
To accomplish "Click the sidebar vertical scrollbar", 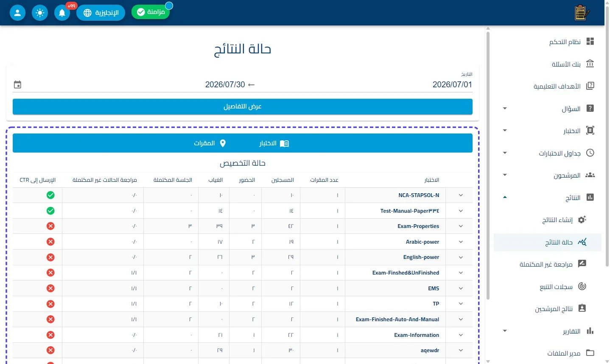I will pyautogui.click(x=488, y=165).
